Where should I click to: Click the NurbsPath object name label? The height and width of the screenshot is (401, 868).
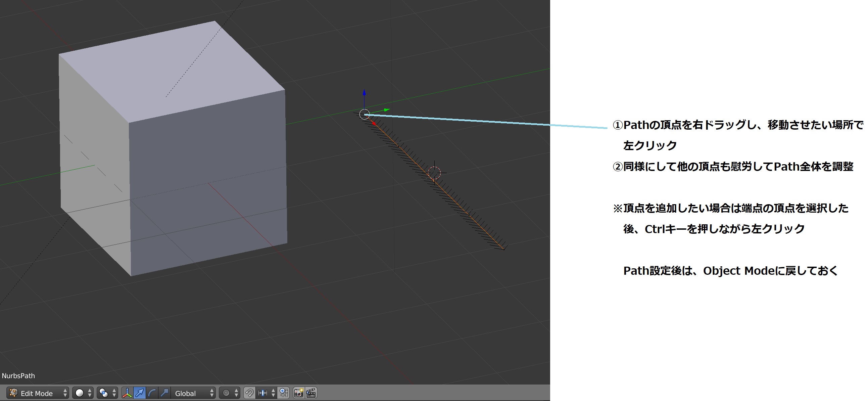(x=18, y=376)
